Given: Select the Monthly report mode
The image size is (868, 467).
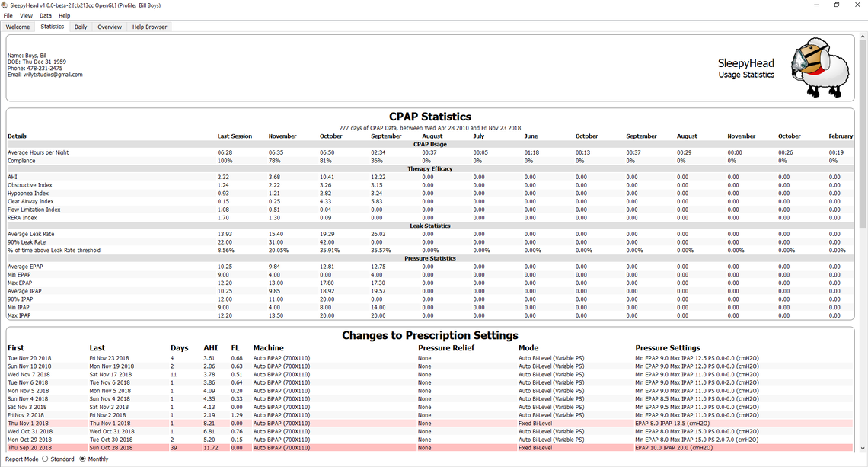Looking at the screenshot, I should pos(82,459).
